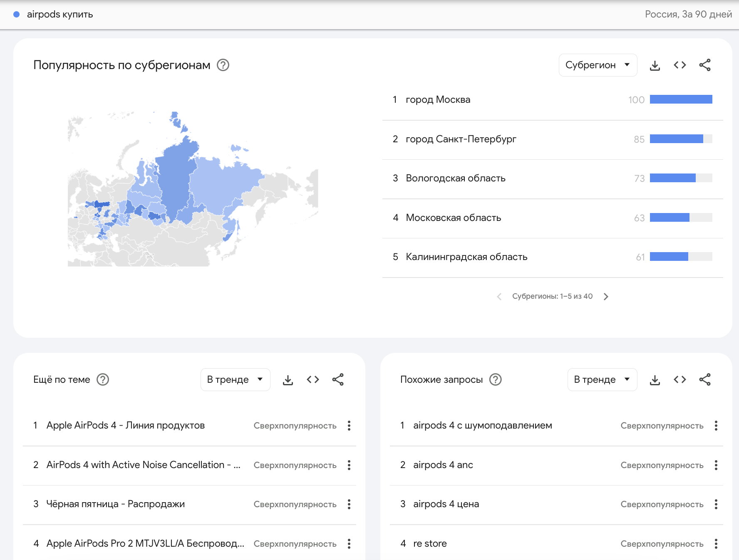The image size is (739, 560).
Task: Select Московская область subregion row
Action: click(x=553, y=218)
